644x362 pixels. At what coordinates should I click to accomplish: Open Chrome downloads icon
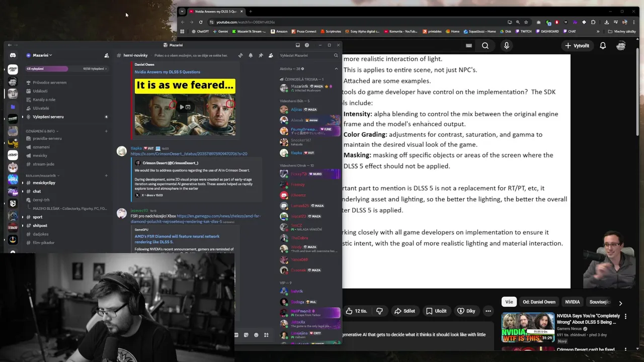coord(606,22)
